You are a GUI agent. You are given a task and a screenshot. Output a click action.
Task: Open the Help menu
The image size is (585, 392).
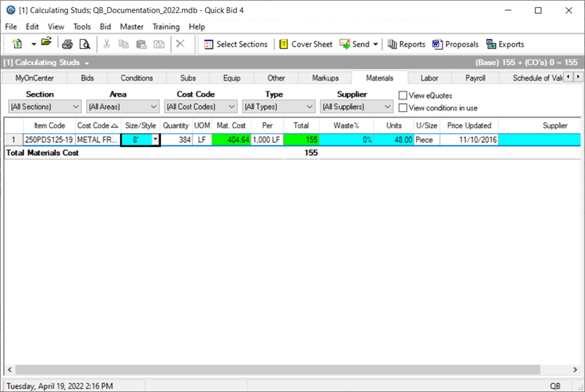click(197, 27)
